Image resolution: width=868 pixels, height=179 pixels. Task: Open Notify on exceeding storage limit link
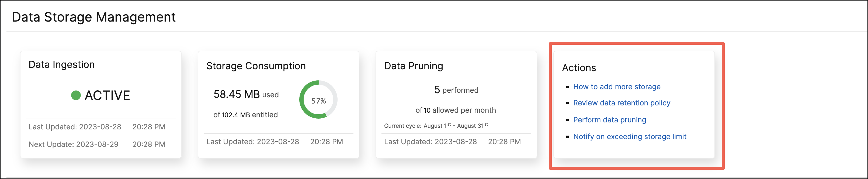pos(630,136)
